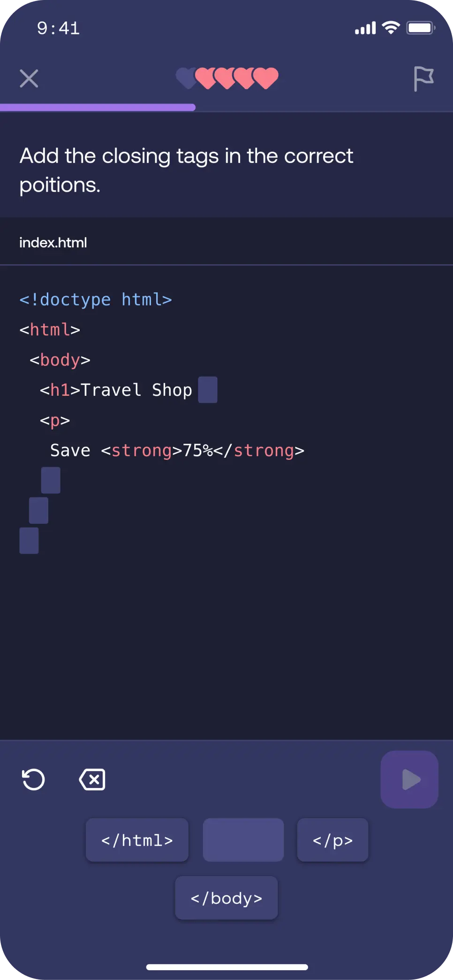This screenshot has height=980, width=453.
Task: Tap the backspace delete icon
Action: 92,780
